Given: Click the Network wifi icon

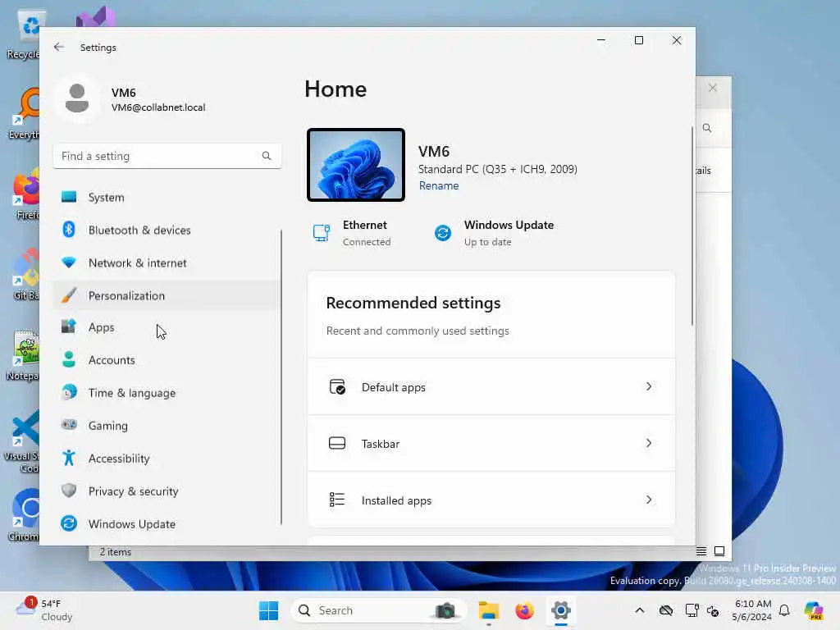Looking at the screenshot, I should click(69, 262).
